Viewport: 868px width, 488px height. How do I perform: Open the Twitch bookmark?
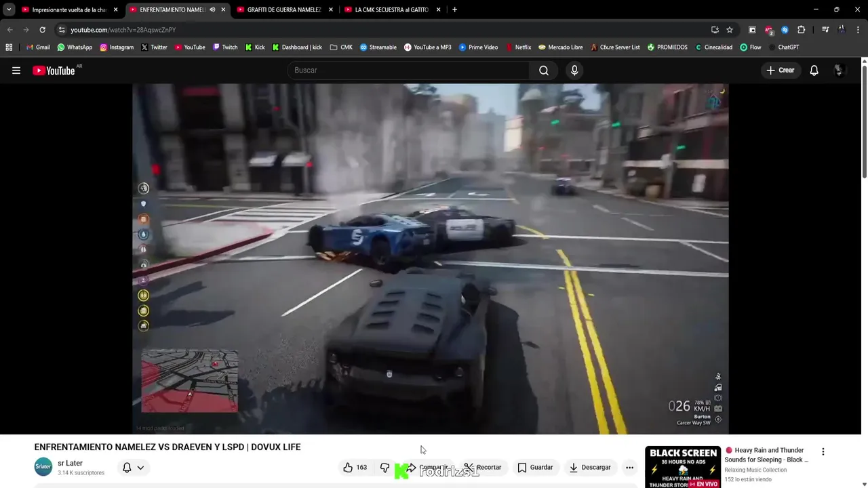[x=225, y=47]
